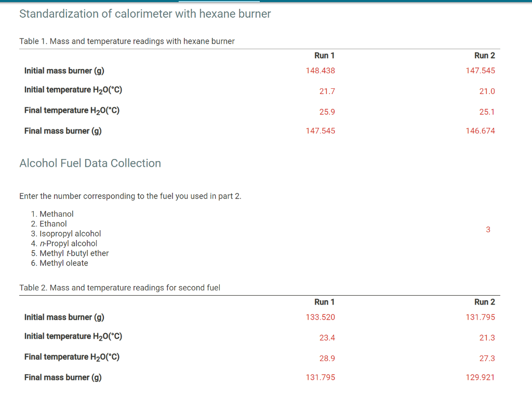
Task: Click the 'Run 1' header in Table 1
Action: tap(324, 56)
